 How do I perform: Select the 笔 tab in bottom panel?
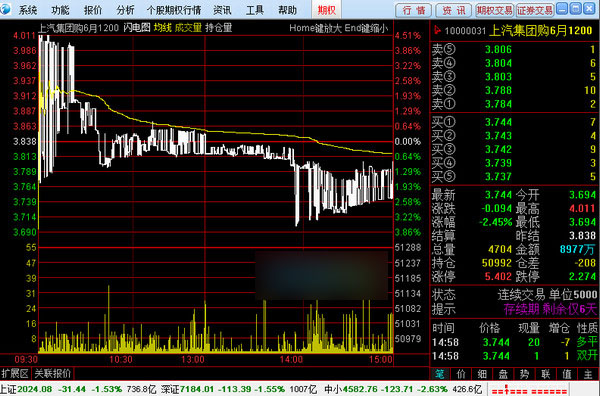pos(440,374)
